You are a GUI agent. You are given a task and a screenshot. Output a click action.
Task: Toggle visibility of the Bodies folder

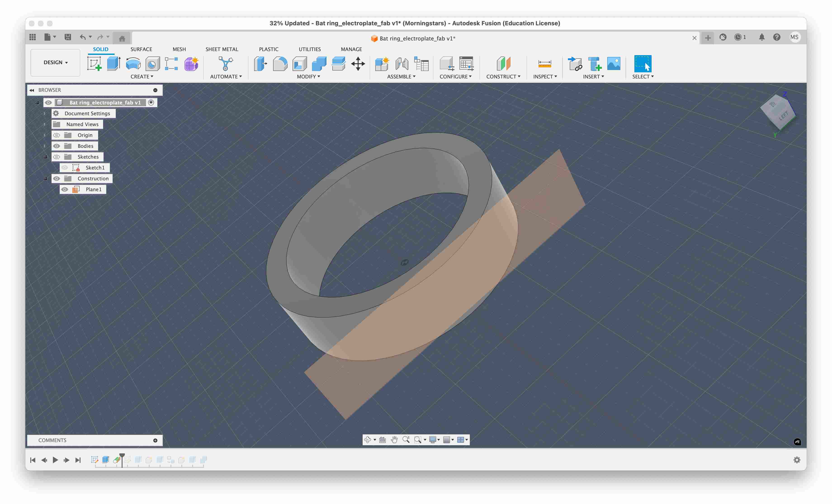coord(56,146)
